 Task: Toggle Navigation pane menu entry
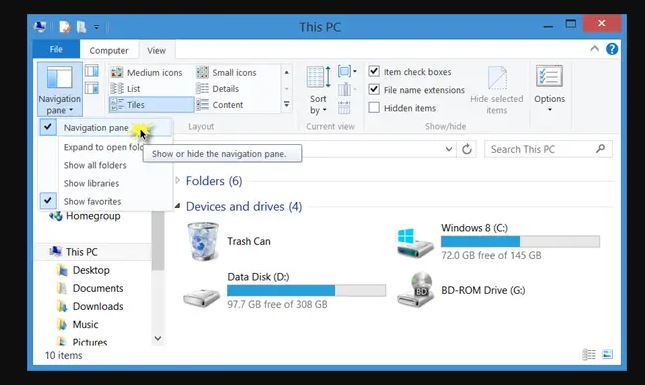[105, 128]
